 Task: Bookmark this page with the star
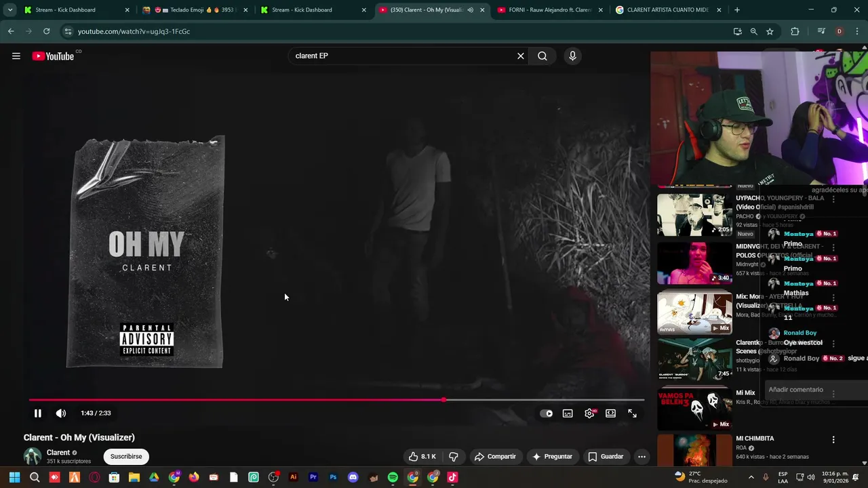(770, 31)
